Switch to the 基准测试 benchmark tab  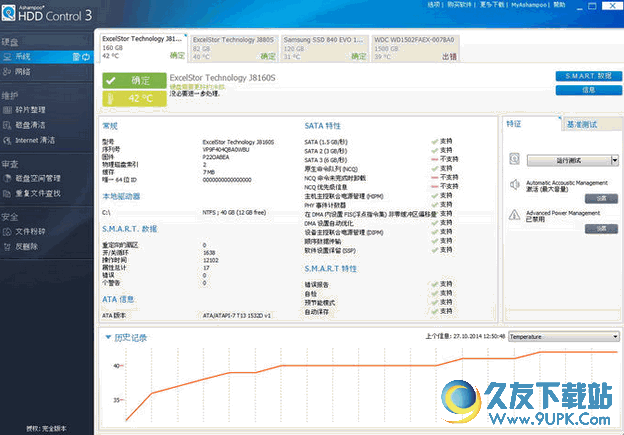pos(592,125)
